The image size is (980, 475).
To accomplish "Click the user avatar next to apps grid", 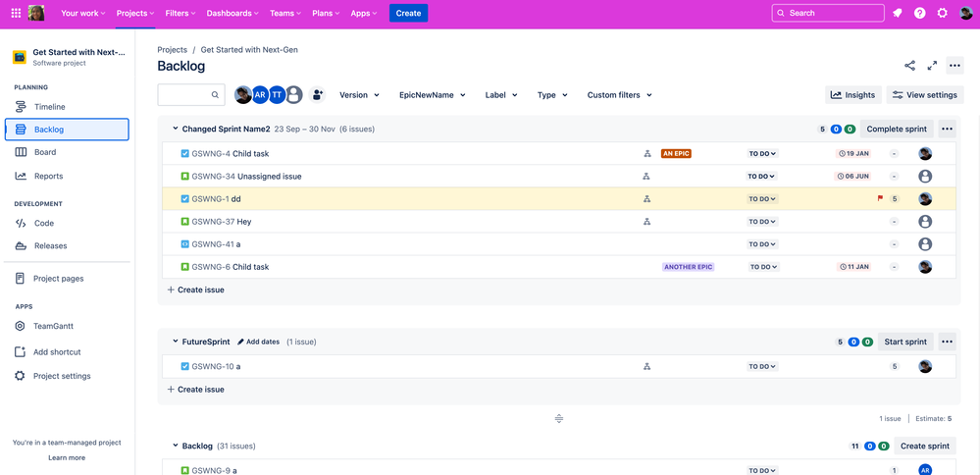I will click(x=36, y=13).
